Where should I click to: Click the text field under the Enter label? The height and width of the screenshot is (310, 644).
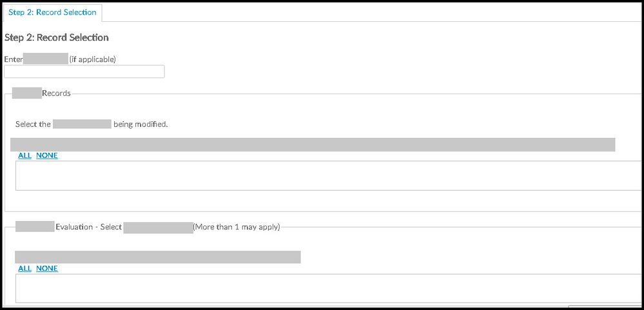click(x=84, y=72)
